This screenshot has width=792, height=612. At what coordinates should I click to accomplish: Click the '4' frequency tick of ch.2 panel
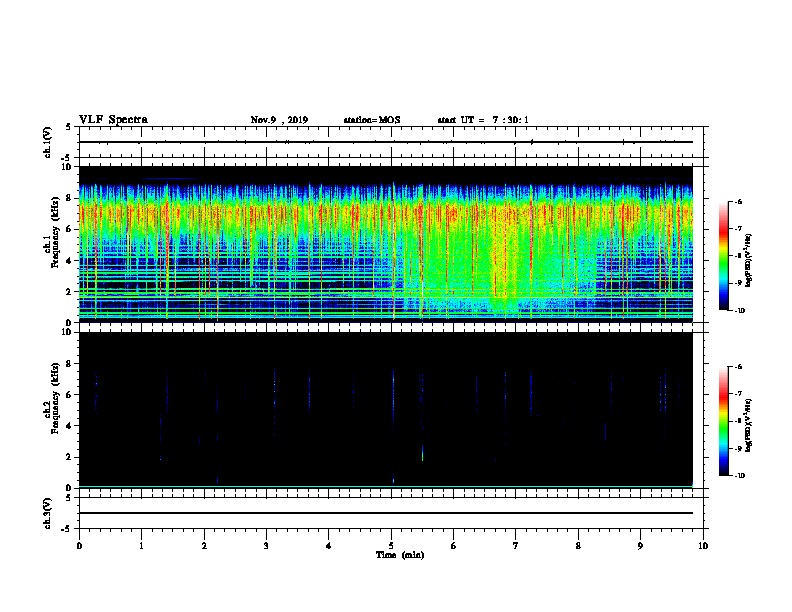pyautogui.click(x=70, y=426)
